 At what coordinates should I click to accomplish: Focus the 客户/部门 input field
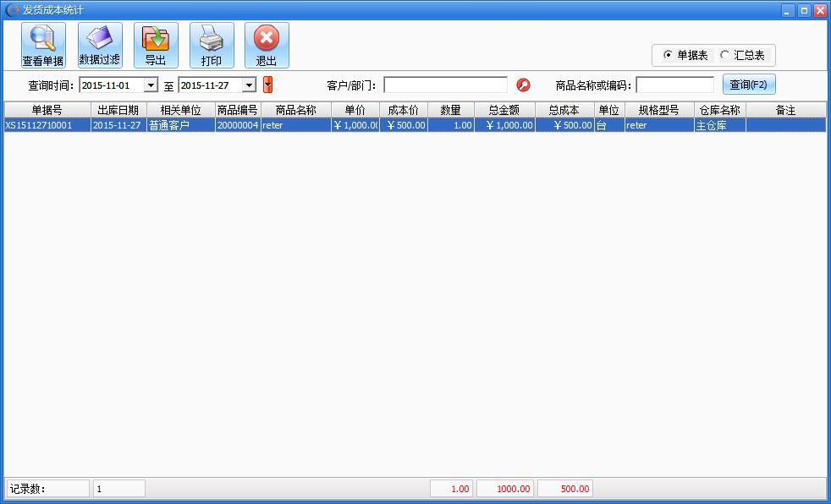[445, 85]
